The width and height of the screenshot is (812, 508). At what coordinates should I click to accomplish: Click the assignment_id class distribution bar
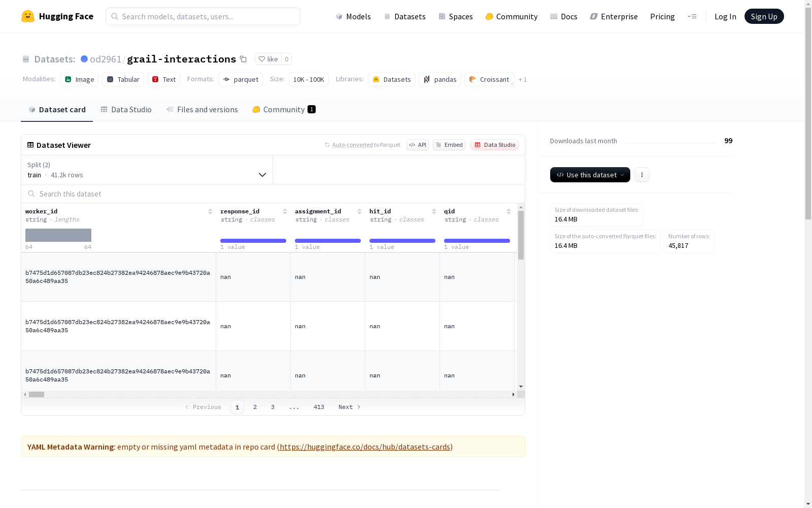[x=328, y=241]
